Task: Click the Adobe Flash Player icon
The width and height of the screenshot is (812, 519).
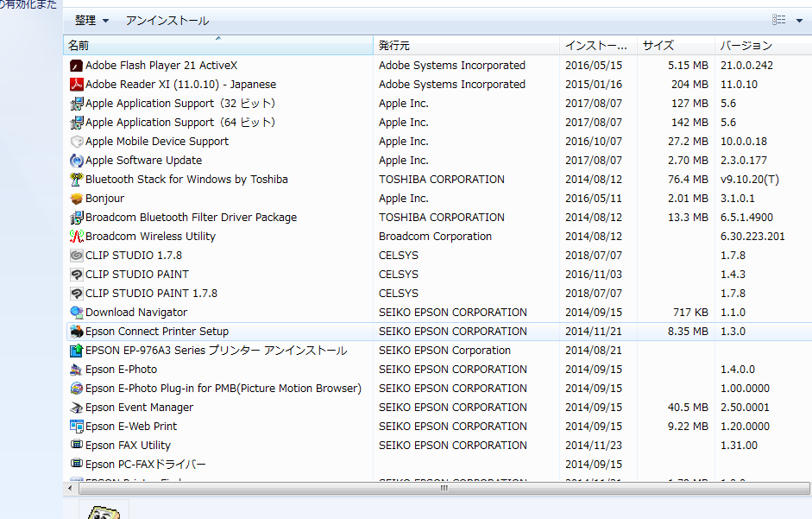Action: point(76,66)
